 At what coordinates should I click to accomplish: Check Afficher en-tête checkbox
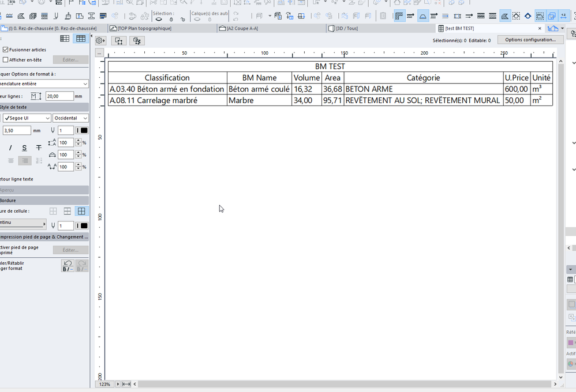pos(6,59)
